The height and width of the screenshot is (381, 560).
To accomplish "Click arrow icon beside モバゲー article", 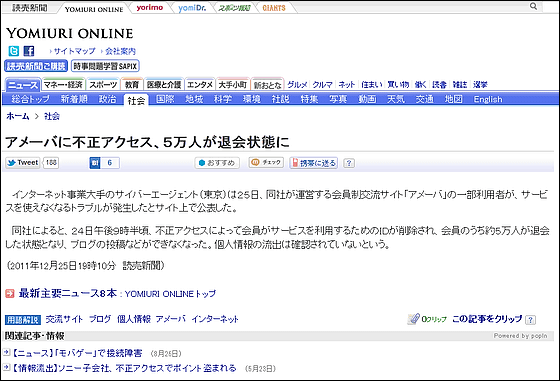I will click(x=6, y=352).
